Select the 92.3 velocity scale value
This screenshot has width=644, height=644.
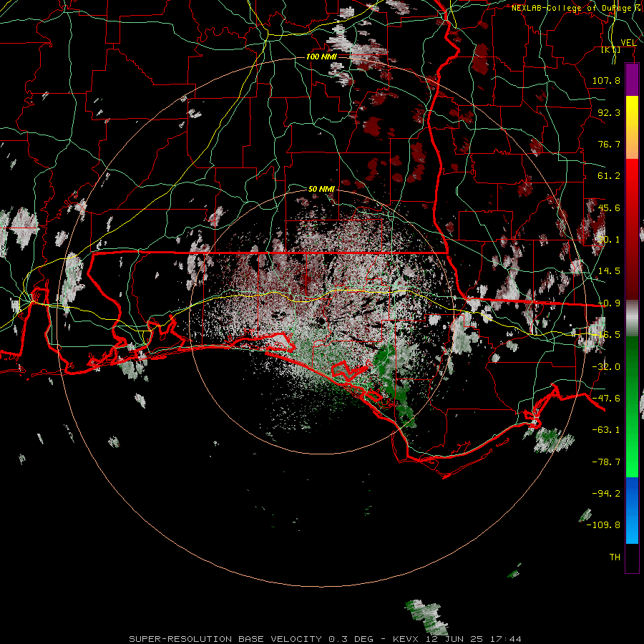pyautogui.click(x=609, y=112)
